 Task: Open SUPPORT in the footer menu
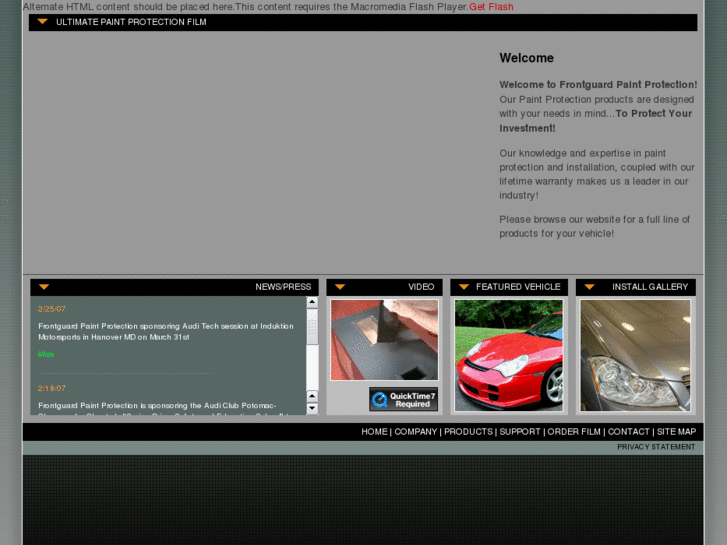pos(520,432)
